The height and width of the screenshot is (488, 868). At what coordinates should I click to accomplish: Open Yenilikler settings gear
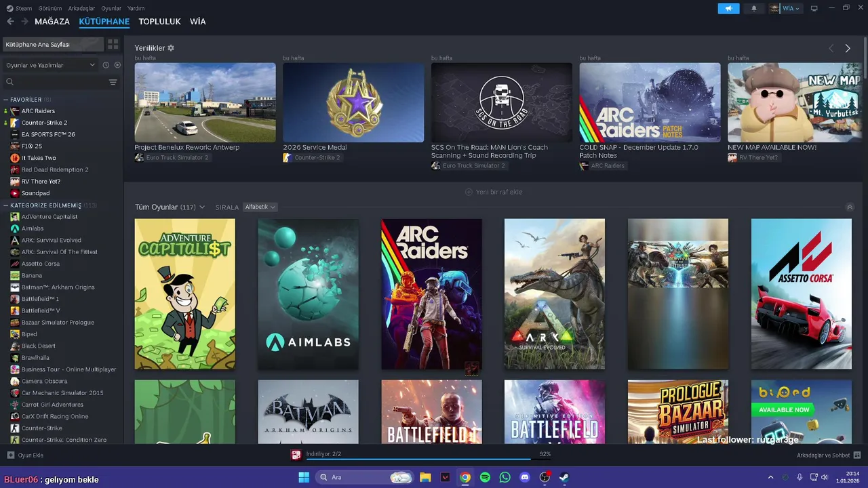click(x=171, y=48)
